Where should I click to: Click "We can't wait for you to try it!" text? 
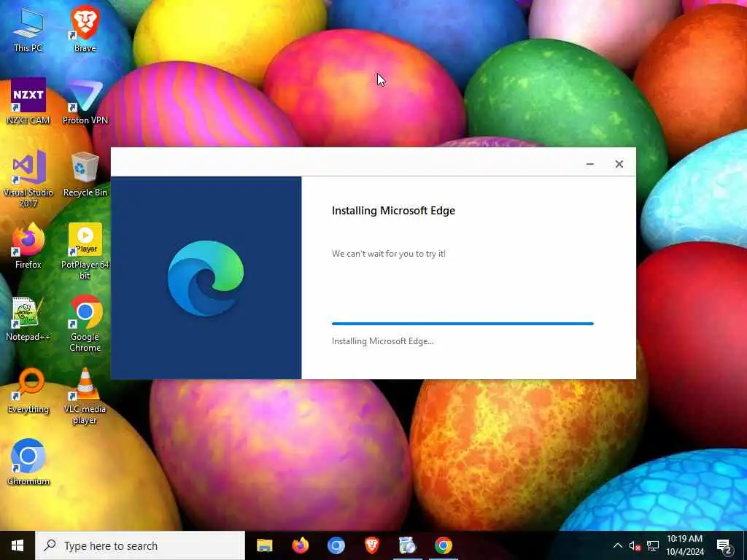(x=389, y=254)
